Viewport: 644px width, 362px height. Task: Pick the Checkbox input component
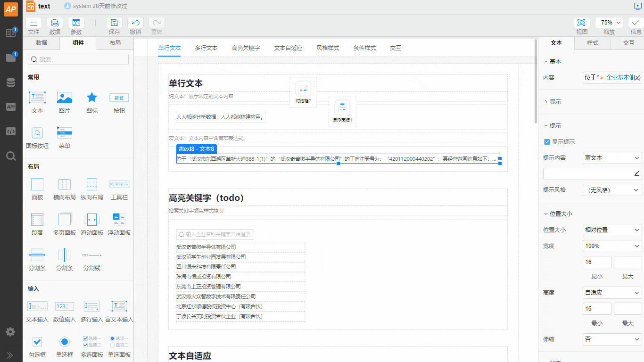[x=37, y=342]
